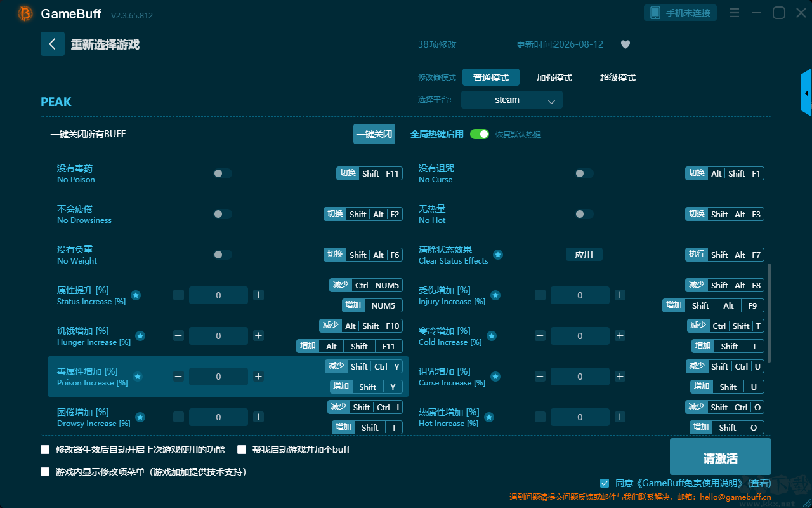Decrease Injury Increase value with minus
Viewport: 812px width, 508px height.
point(540,295)
